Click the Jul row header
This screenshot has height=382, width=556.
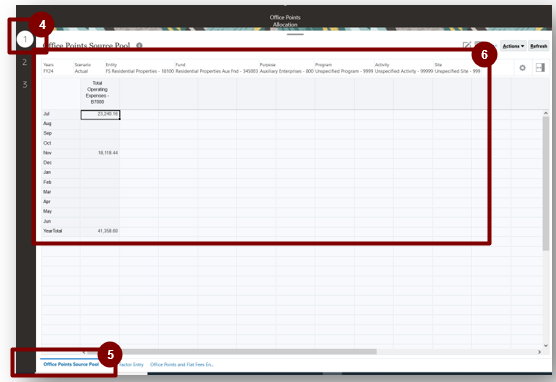(x=61, y=114)
